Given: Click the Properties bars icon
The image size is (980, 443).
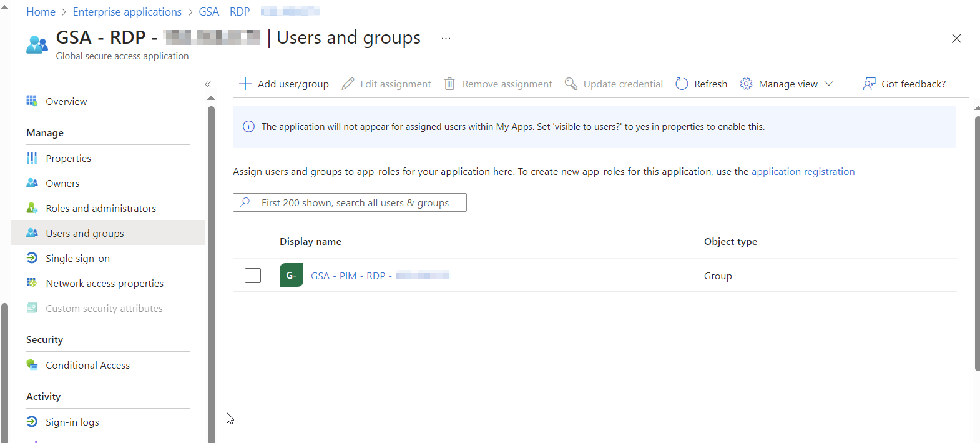Looking at the screenshot, I should [32, 158].
